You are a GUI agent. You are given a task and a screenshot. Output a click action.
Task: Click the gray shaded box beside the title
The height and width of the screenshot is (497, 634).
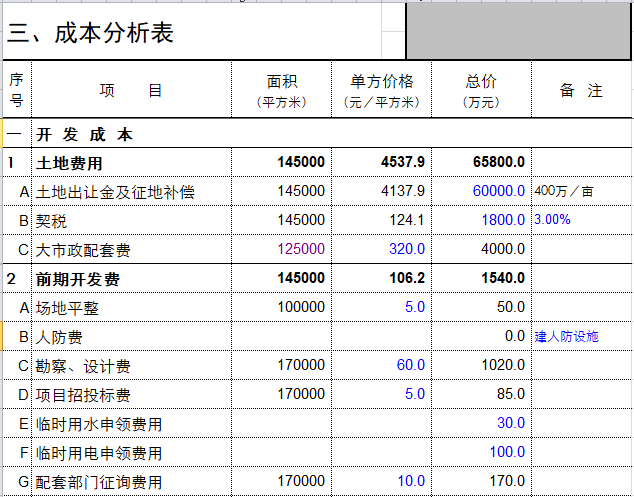click(x=517, y=31)
